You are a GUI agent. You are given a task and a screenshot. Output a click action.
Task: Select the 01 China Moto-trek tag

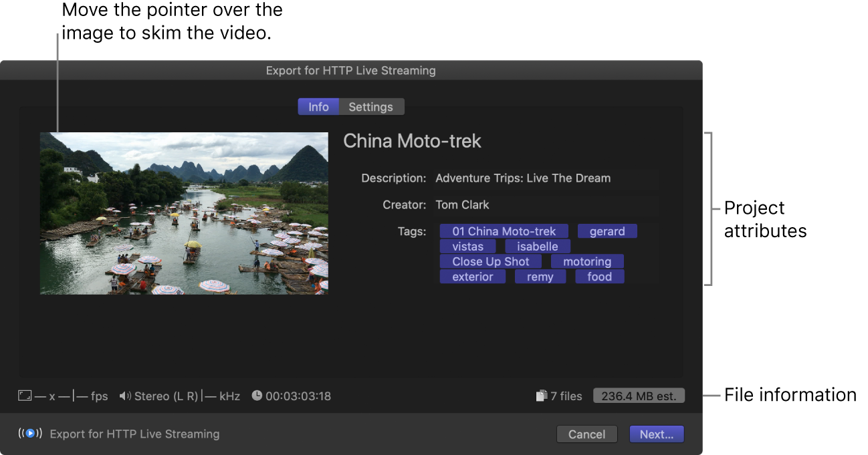tap(504, 231)
